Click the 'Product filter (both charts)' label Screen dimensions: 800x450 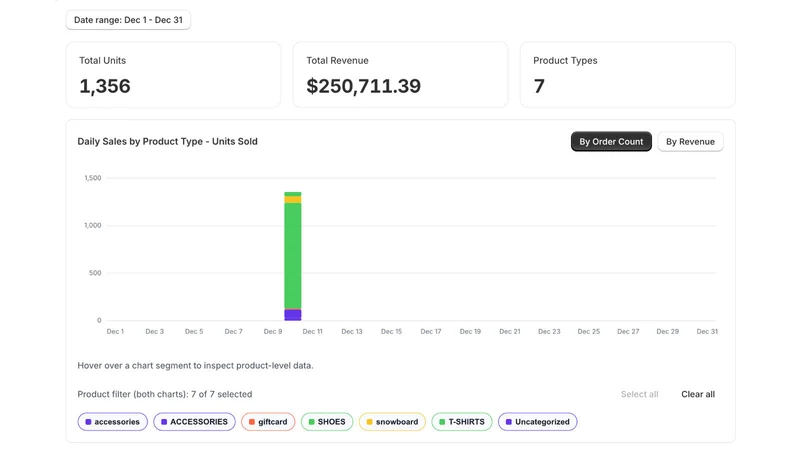coord(165,394)
